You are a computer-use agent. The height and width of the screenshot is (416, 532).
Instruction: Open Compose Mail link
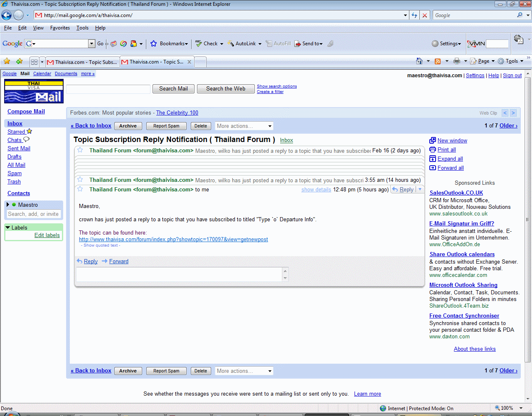tap(26, 111)
